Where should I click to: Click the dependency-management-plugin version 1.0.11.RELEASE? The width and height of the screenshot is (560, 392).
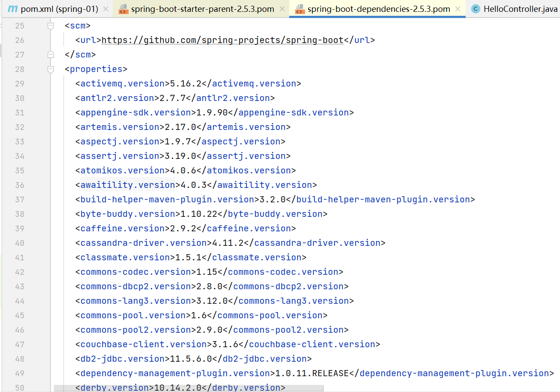tap(312, 374)
